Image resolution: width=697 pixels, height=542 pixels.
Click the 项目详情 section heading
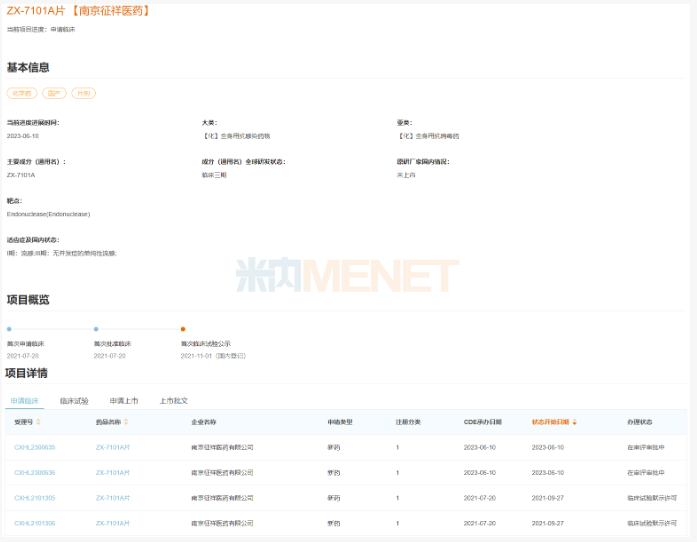(27, 373)
